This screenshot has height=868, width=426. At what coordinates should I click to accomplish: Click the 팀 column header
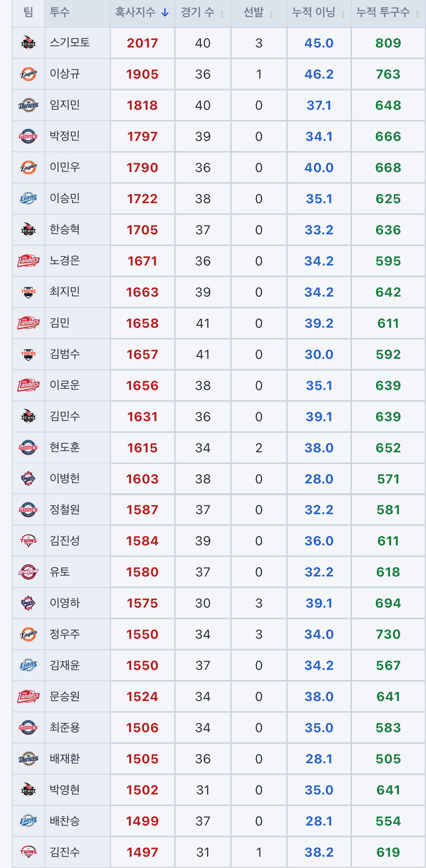(x=28, y=12)
